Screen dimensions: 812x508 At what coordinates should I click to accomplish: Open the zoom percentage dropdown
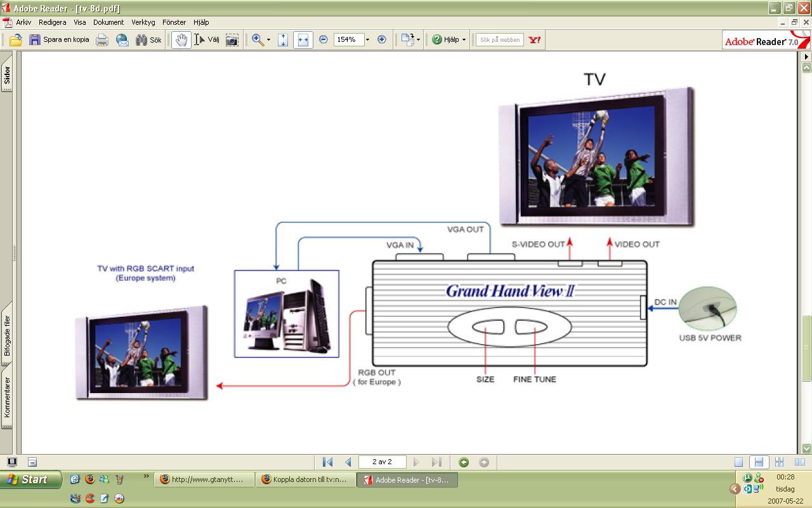(367, 39)
